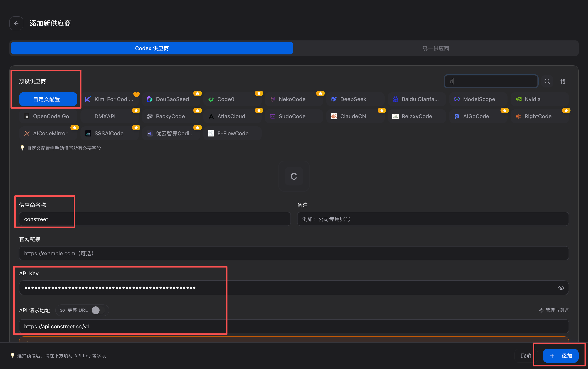Pick the Nvidia preset
Image resolution: width=588 pixels, height=369 pixels.
point(540,99)
